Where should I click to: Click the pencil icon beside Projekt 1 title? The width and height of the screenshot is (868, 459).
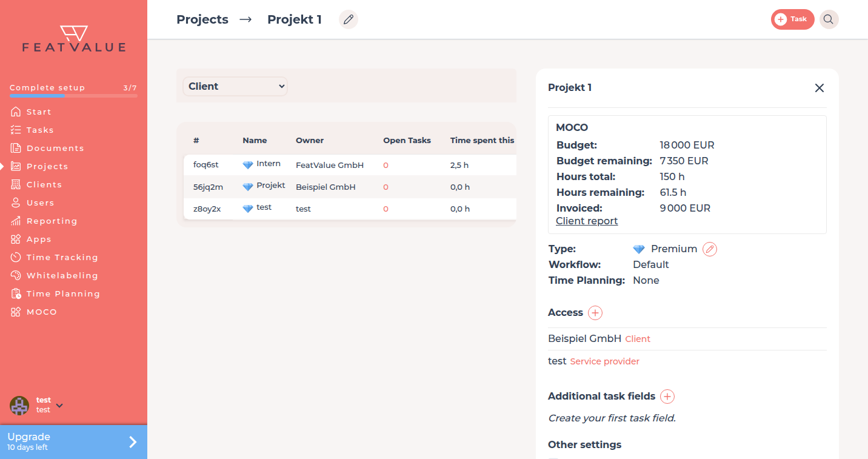[x=348, y=19]
